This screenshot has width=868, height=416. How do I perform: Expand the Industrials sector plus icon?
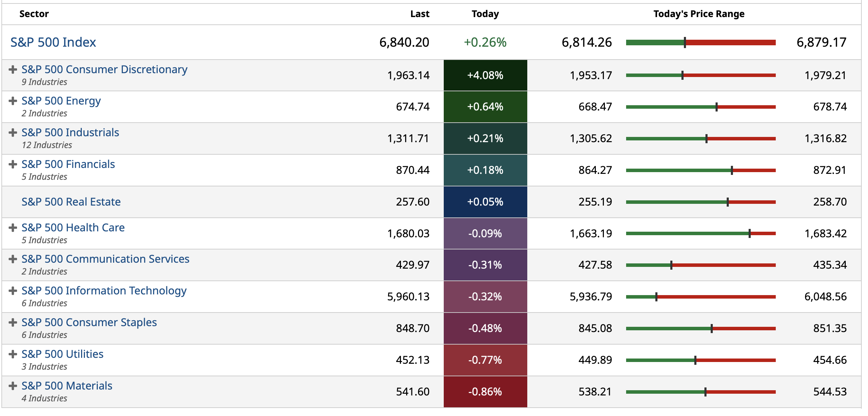pyautogui.click(x=13, y=133)
